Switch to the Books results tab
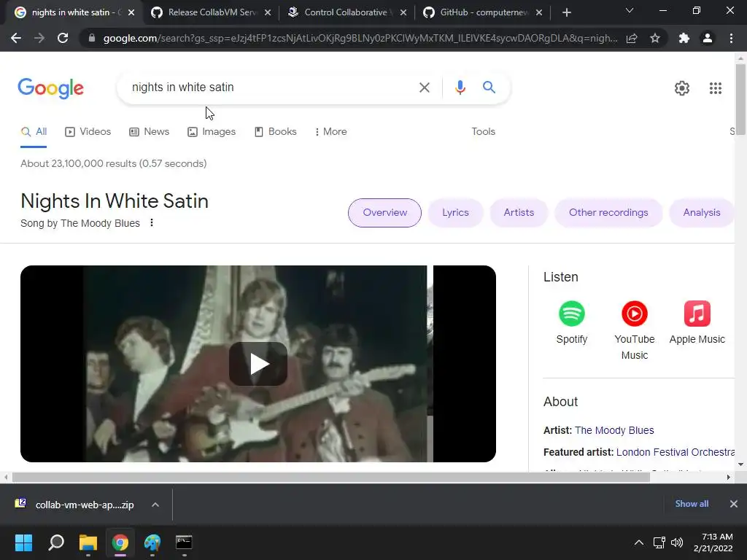Viewport: 747px width, 560px height. point(275,132)
